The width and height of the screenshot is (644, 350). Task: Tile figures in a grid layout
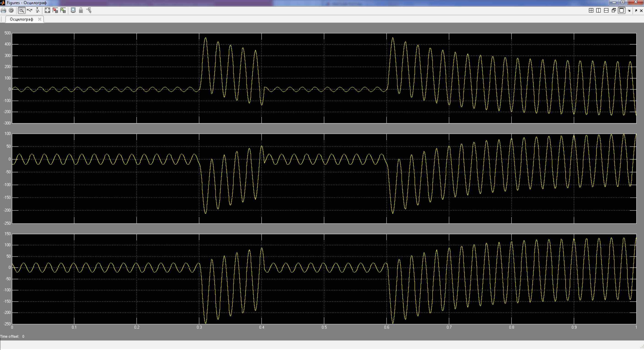coord(591,11)
